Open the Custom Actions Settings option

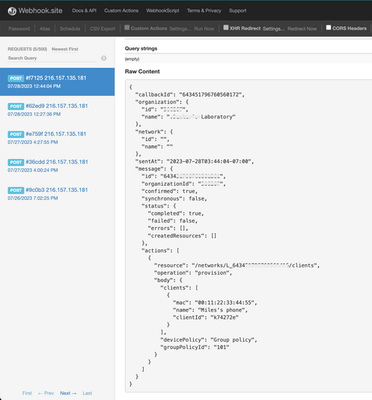click(x=180, y=29)
